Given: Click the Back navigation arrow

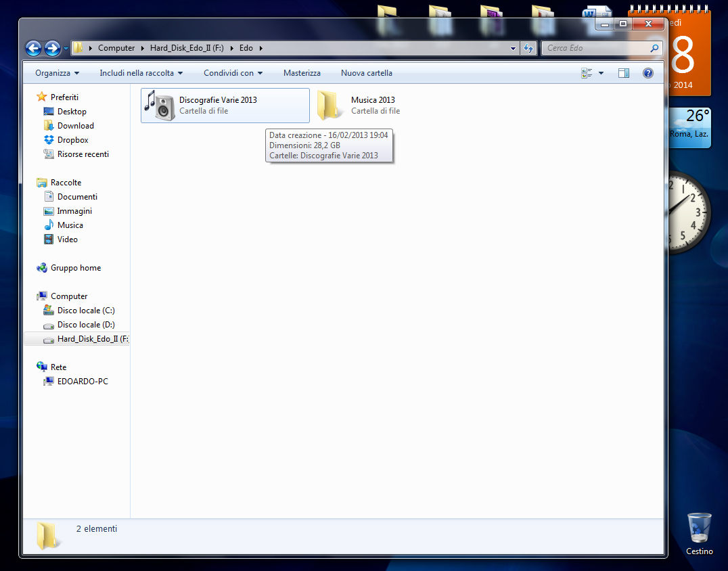Looking at the screenshot, I should 33,48.
